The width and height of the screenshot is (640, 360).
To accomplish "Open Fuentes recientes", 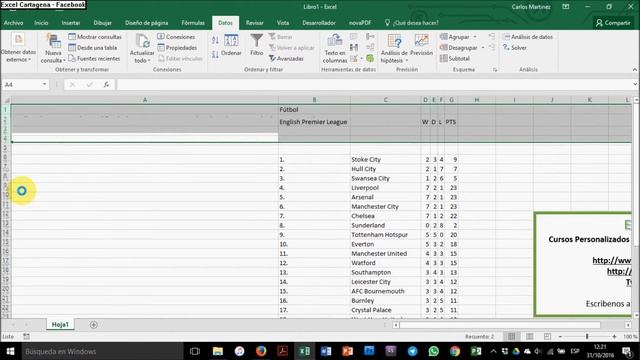I will [x=94, y=58].
